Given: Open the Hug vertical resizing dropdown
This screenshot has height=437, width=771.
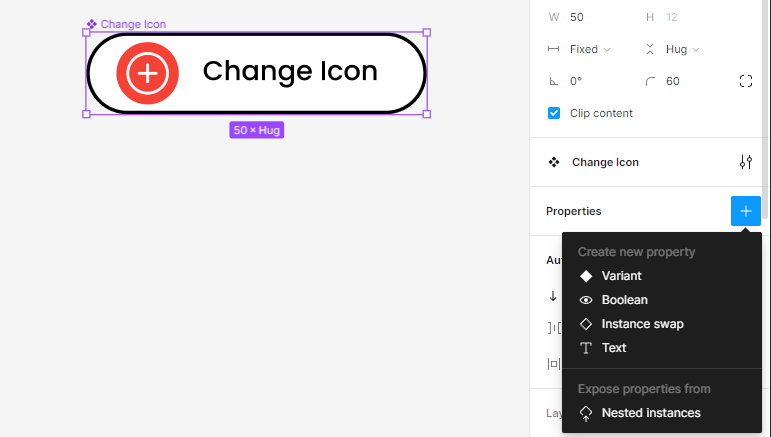Looking at the screenshot, I should 681,49.
